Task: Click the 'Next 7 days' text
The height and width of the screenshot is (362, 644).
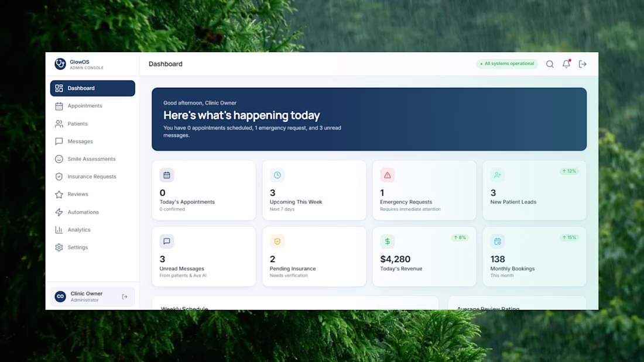Action: coord(282,209)
